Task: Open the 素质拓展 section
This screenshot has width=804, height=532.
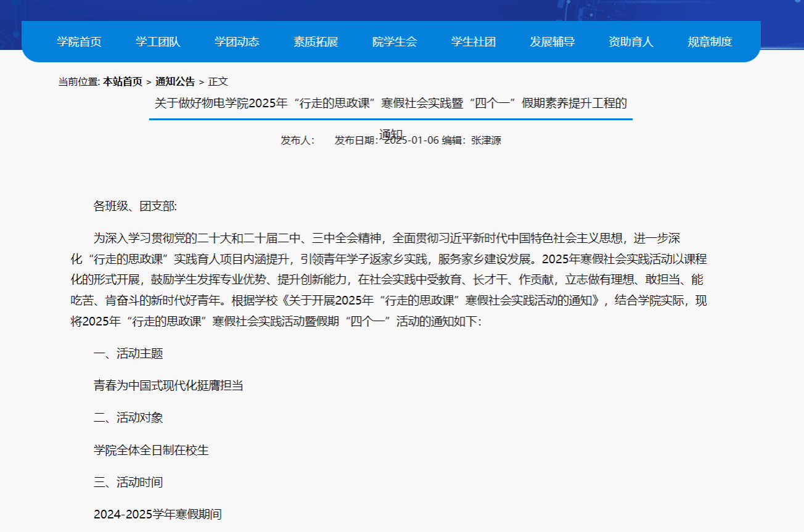Action: [316, 42]
